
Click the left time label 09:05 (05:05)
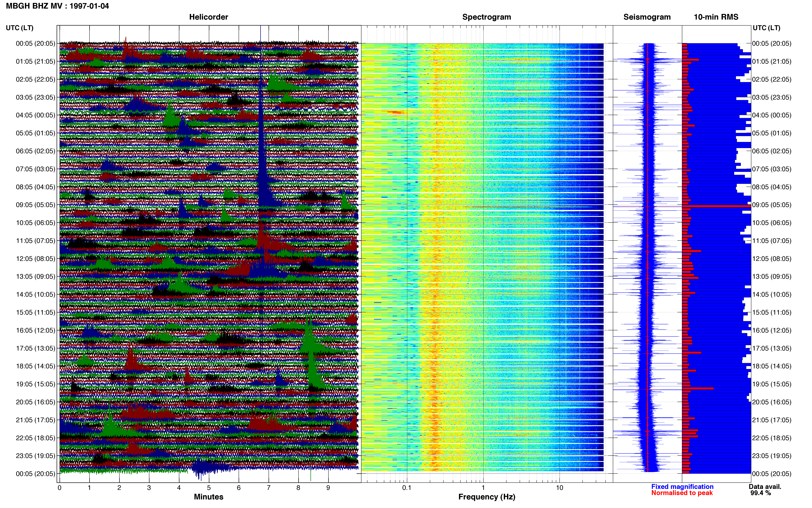35,205
